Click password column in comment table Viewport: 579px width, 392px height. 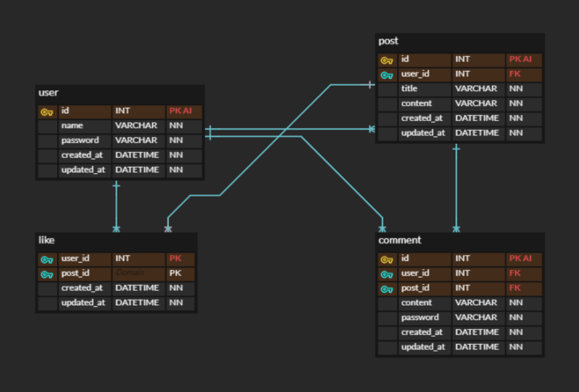click(x=420, y=318)
